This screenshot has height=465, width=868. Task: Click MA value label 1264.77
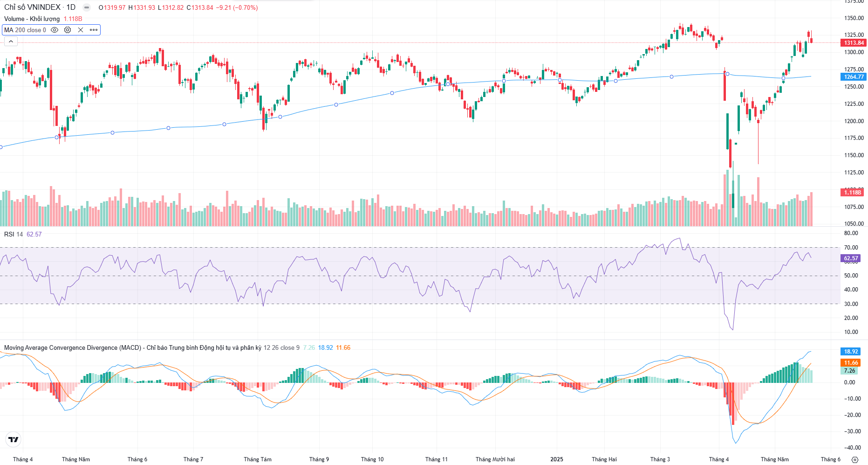(x=854, y=77)
